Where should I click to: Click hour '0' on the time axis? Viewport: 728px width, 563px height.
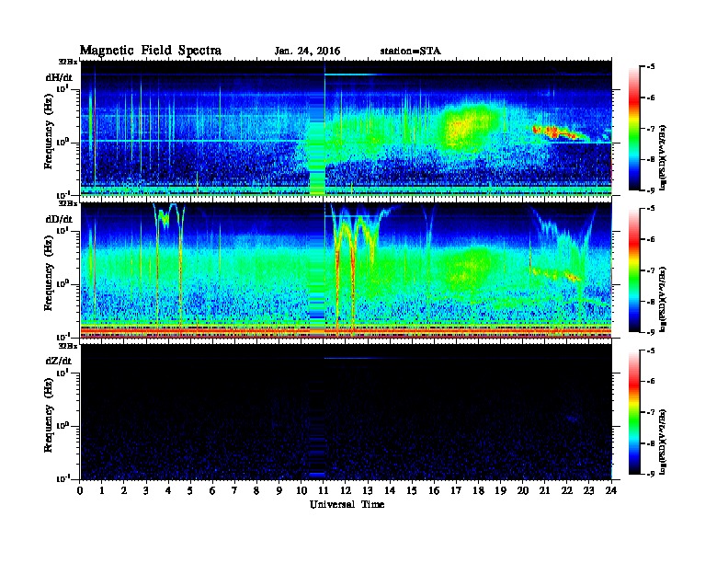coord(80,491)
